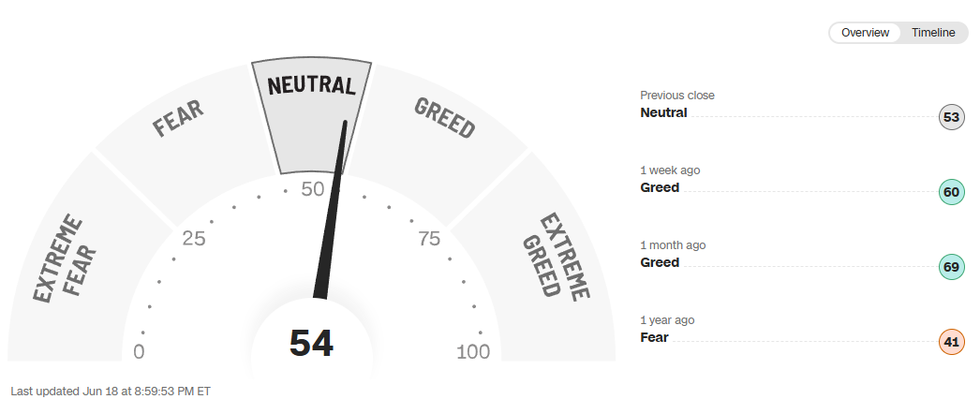Viewport: 980px width, 414px height.
Task: Click the 25 mark on gauge scale
Action: (x=194, y=239)
